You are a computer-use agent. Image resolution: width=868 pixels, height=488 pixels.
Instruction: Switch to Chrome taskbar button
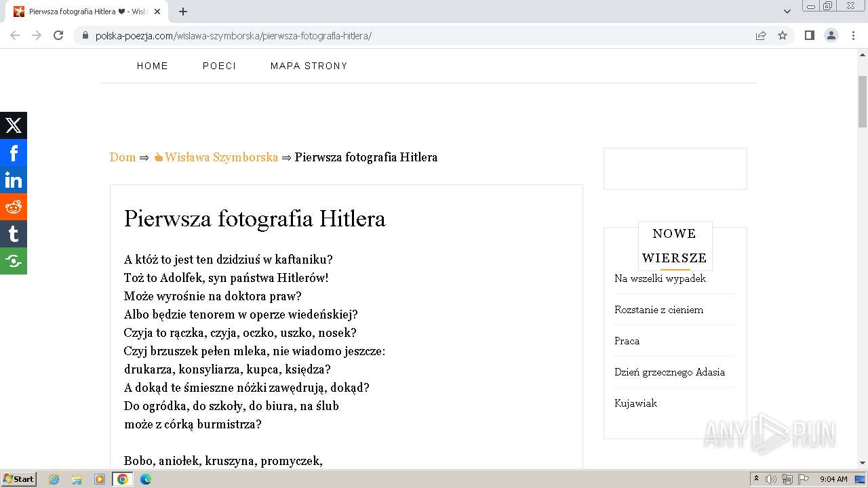pos(122,479)
